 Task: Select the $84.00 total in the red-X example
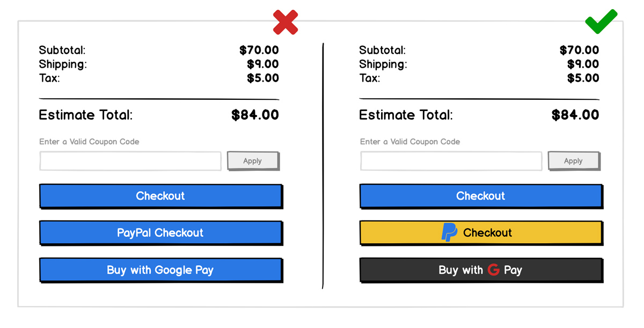click(255, 115)
